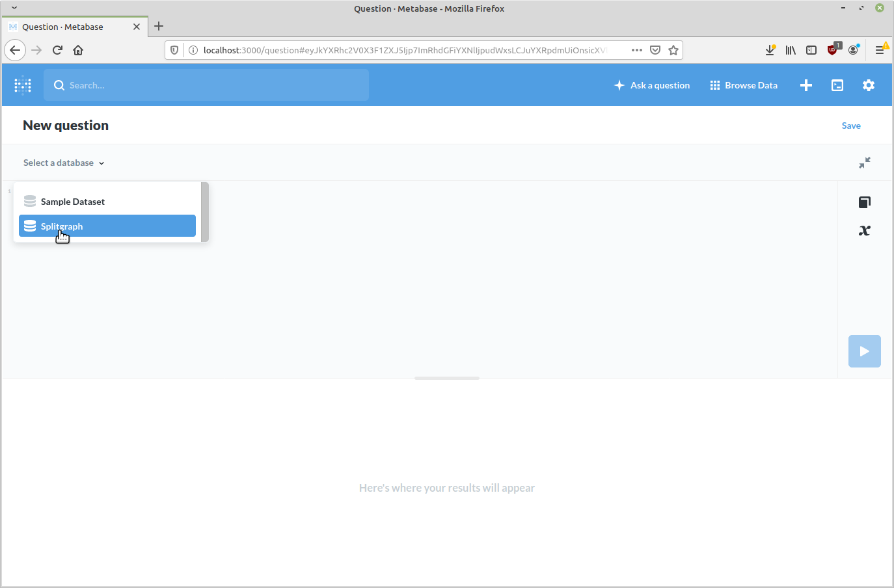Viewport: 894px width, 588px height.
Task: Click the site information icon
Action: 193,50
